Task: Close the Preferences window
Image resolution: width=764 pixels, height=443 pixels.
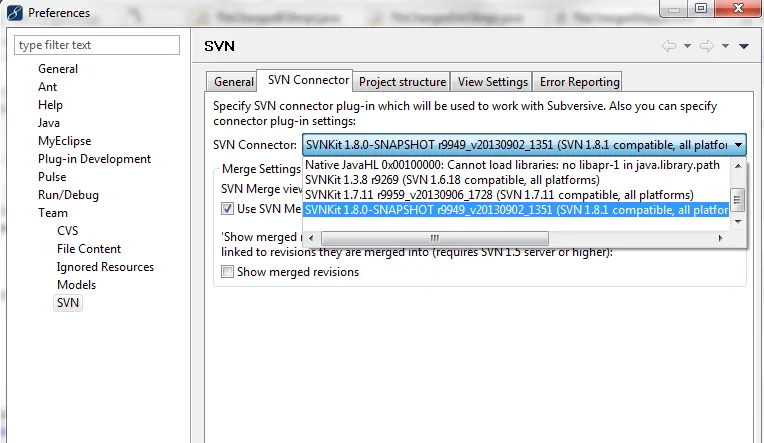Action: 739,8
